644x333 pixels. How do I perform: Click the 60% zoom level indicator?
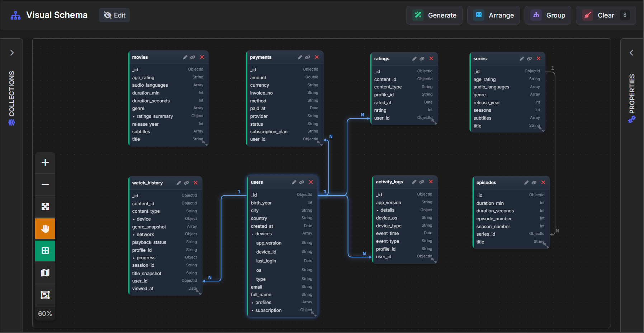pyautogui.click(x=45, y=314)
